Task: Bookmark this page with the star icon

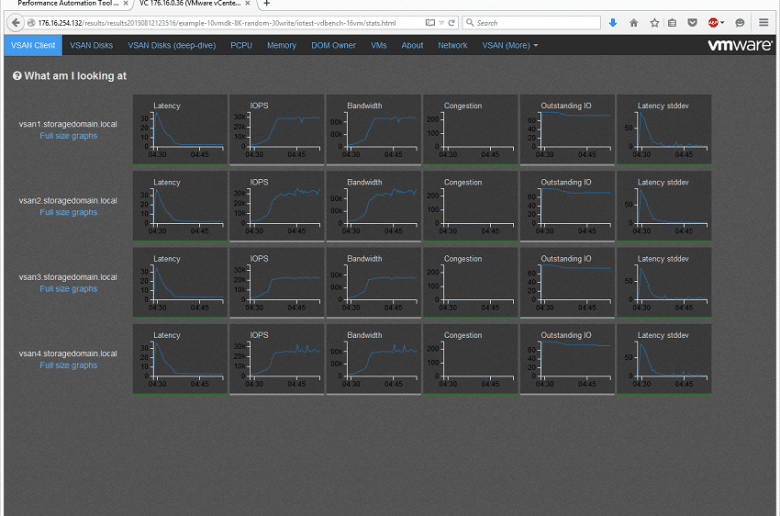Action: coord(655,23)
